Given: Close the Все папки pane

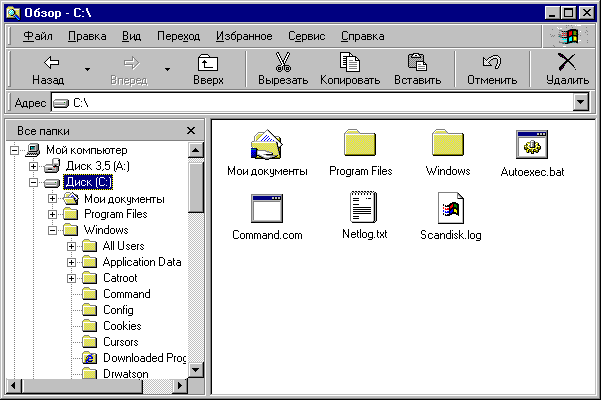Looking at the screenshot, I should click(191, 131).
